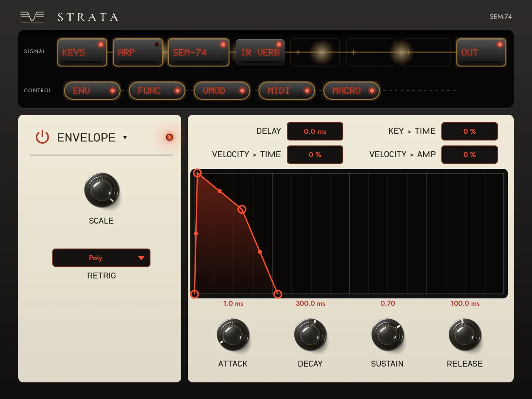
Task: Toggle the SEM-74 module LED
Action: tap(223, 44)
